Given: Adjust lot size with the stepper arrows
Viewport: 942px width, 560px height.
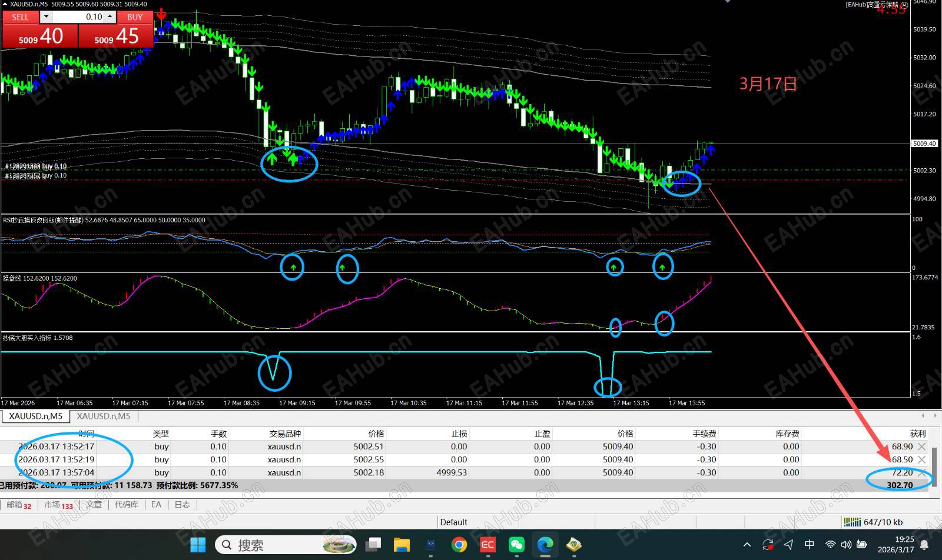Looking at the screenshot, I should coord(110,17).
